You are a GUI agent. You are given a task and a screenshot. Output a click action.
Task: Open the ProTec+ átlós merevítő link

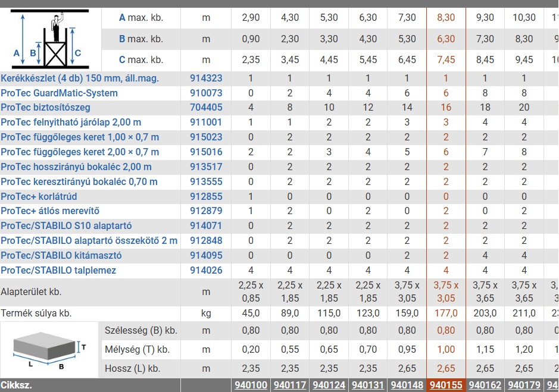point(50,211)
